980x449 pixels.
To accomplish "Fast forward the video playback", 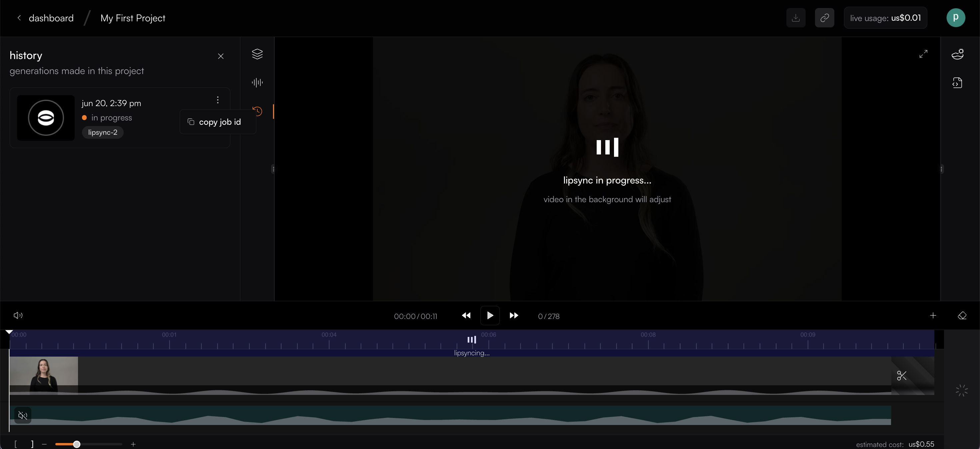I will (x=514, y=315).
